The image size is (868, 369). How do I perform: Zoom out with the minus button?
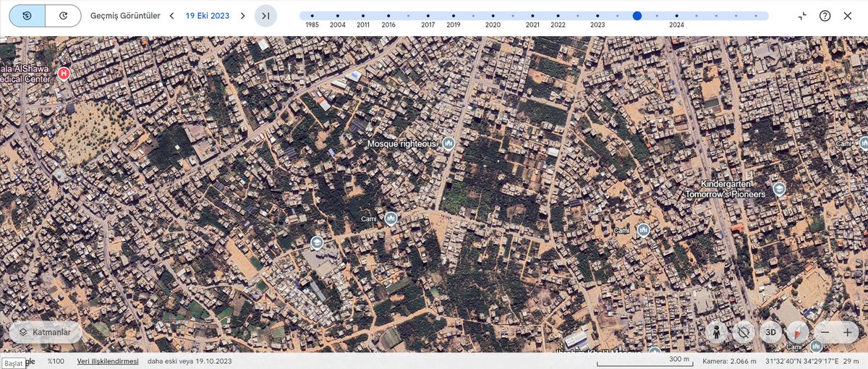[x=825, y=332]
